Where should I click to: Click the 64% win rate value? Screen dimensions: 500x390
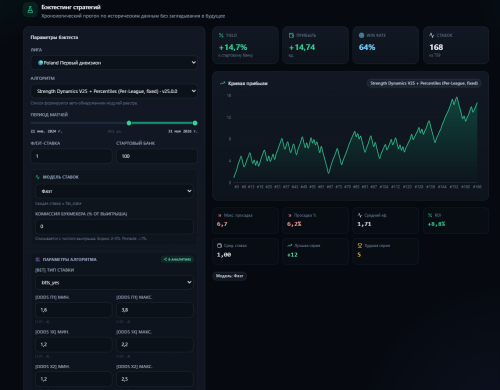click(367, 47)
